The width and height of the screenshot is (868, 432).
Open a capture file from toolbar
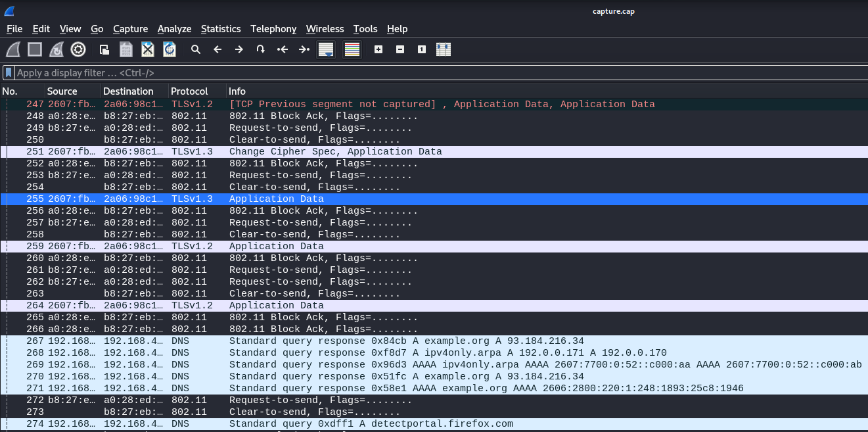pos(104,49)
